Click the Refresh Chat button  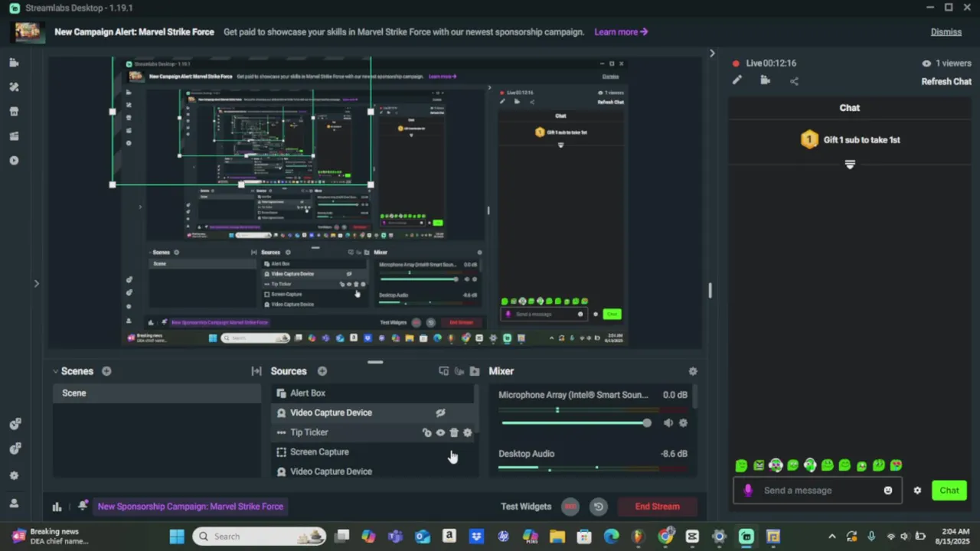click(x=946, y=81)
